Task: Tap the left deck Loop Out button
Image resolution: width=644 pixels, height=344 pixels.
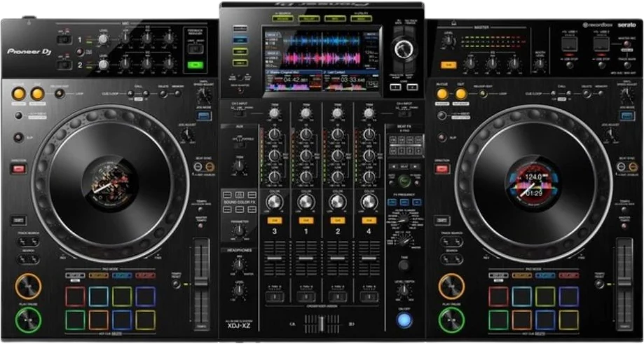Action: pyautogui.click(x=37, y=94)
